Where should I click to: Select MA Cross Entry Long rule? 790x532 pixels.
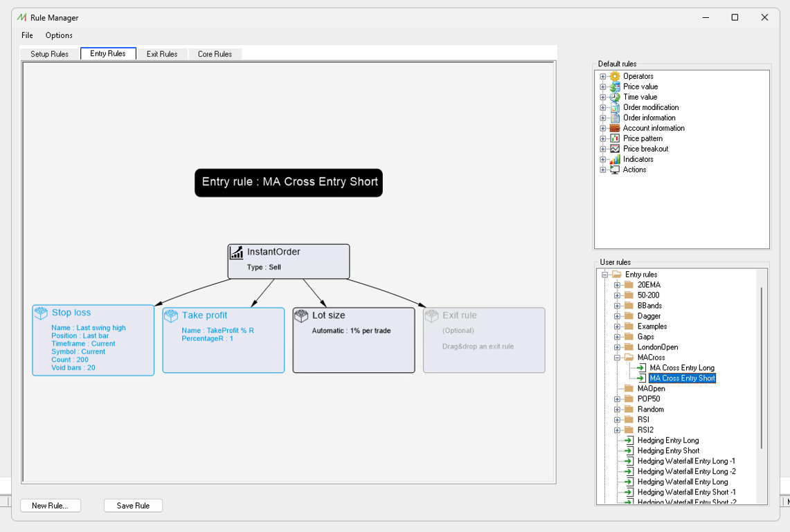[681, 368]
